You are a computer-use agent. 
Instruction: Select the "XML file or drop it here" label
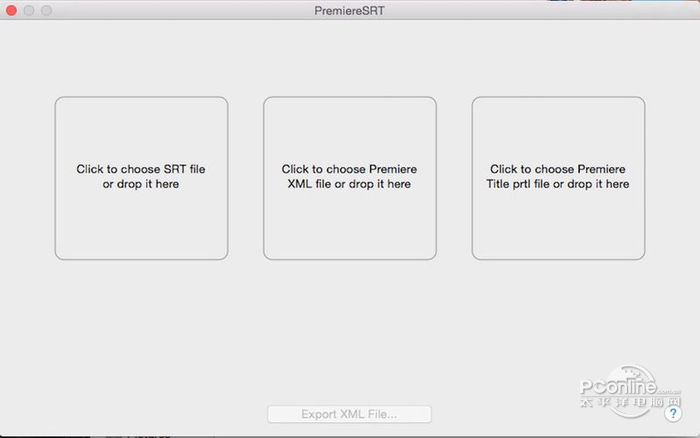coord(349,184)
